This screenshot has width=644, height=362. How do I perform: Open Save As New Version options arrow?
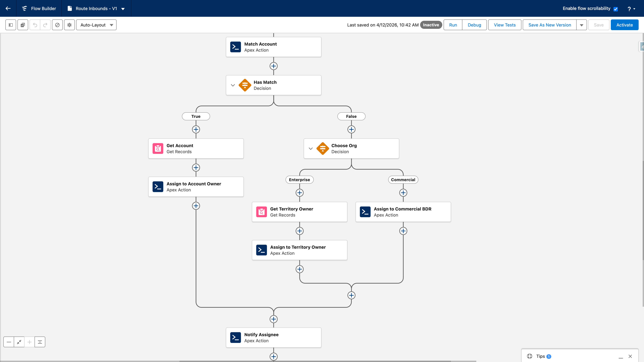(581, 25)
